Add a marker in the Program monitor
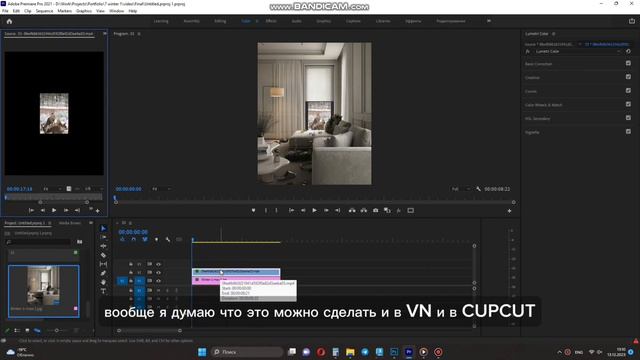 point(253,211)
